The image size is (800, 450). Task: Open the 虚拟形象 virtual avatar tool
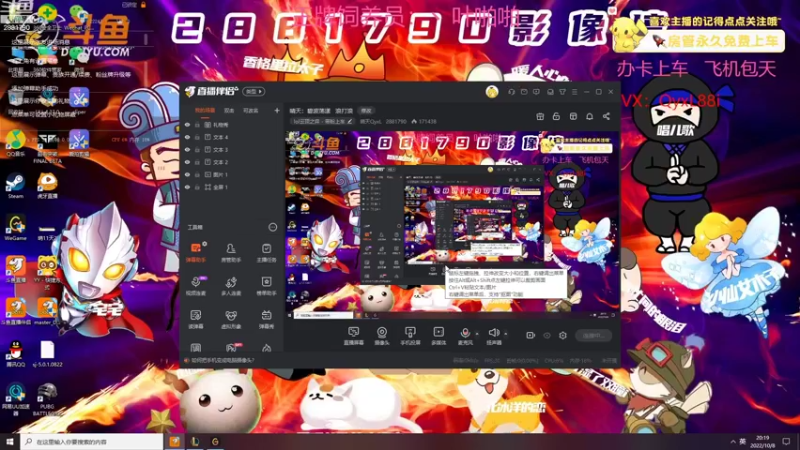pyautogui.click(x=231, y=319)
